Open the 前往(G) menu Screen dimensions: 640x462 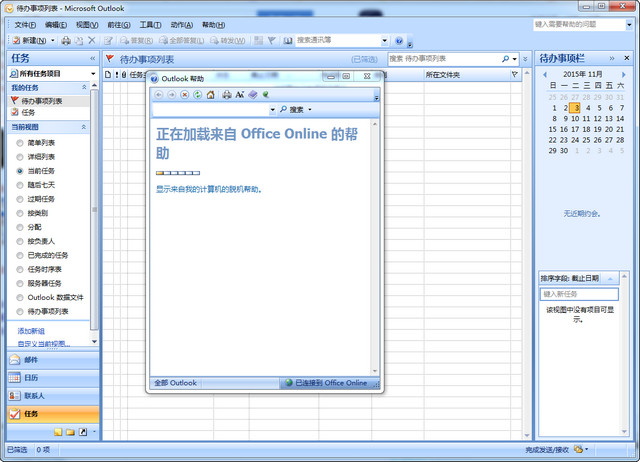(119, 25)
